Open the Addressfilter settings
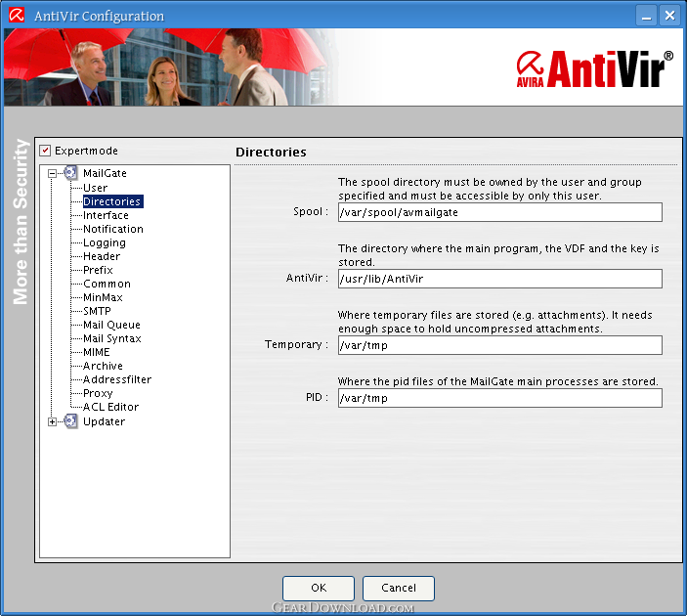687x616 pixels. (x=117, y=379)
